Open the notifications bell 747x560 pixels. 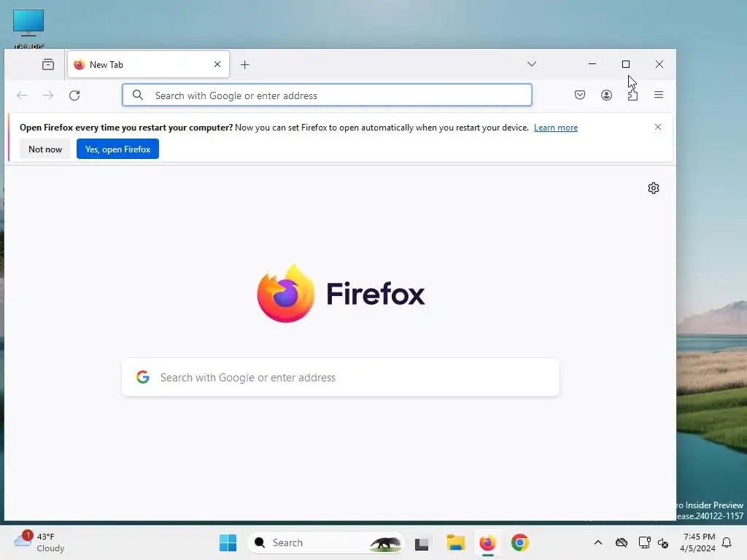coord(727,542)
